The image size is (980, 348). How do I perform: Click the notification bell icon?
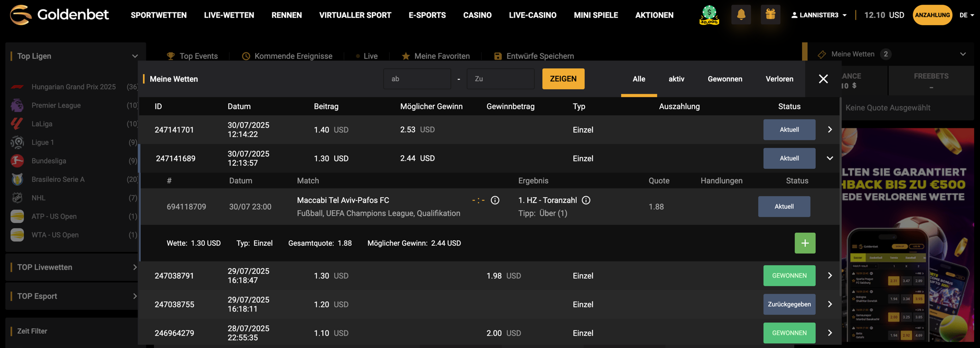click(741, 15)
